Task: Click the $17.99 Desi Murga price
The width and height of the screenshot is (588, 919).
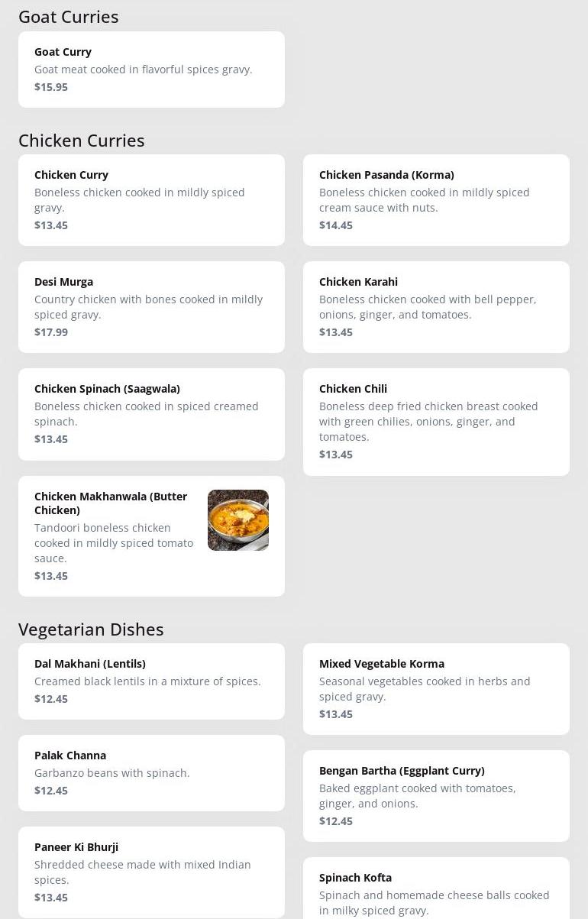Action: tap(51, 332)
